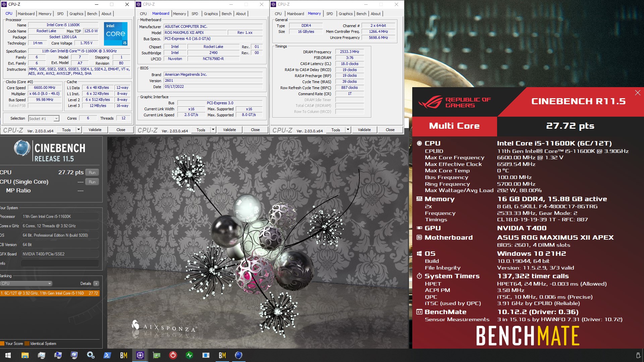
Task: Click the red power button taskbar icon
Action: 173,355
